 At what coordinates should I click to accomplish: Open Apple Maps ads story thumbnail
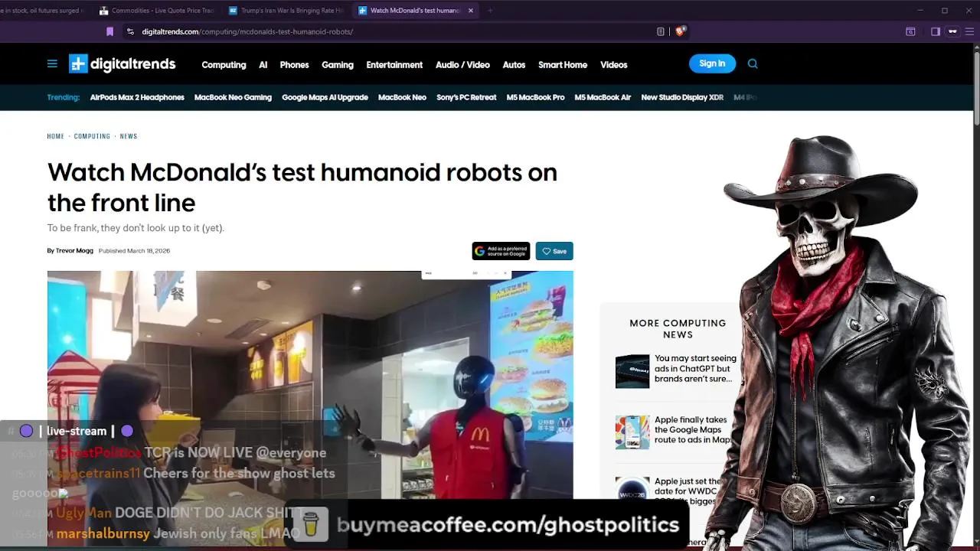point(632,432)
